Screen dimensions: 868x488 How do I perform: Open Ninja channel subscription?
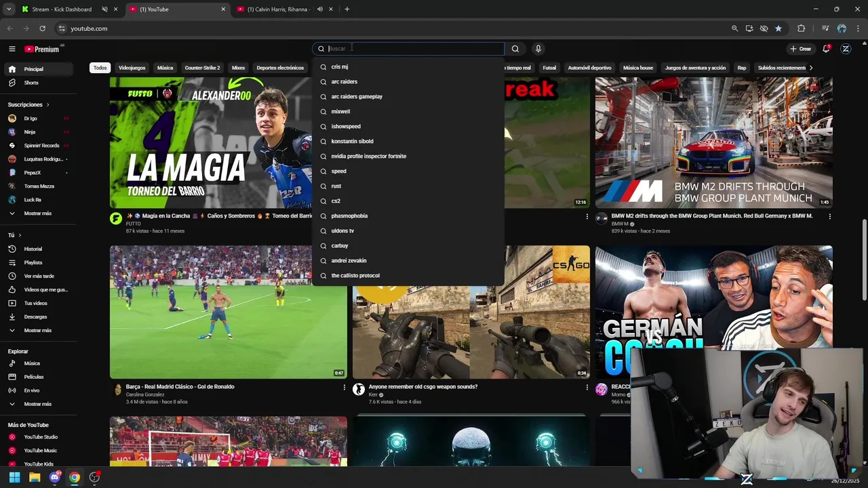[x=37, y=132]
